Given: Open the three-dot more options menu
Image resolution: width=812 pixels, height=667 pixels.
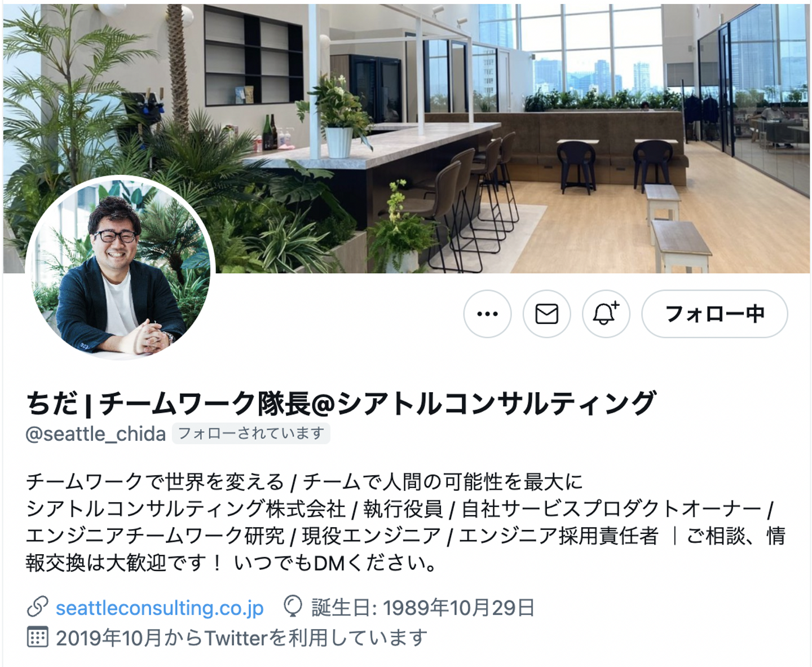Looking at the screenshot, I should click(x=487, y=314).
